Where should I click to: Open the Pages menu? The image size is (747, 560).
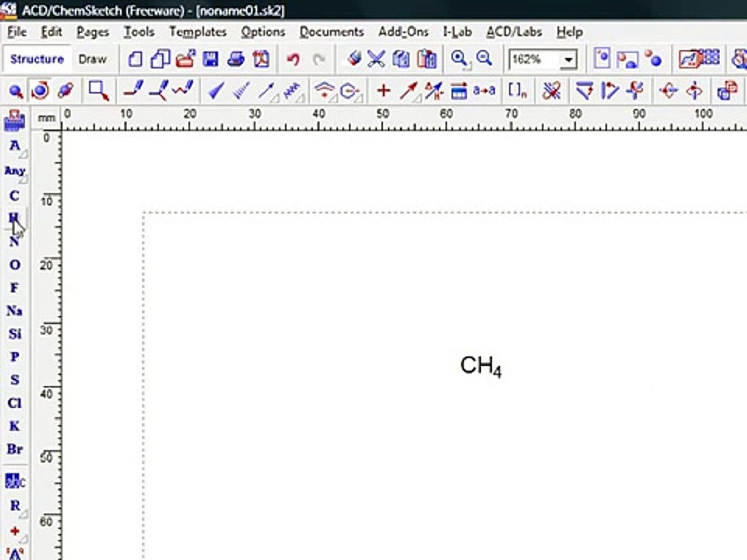click(x=93, y=32)
